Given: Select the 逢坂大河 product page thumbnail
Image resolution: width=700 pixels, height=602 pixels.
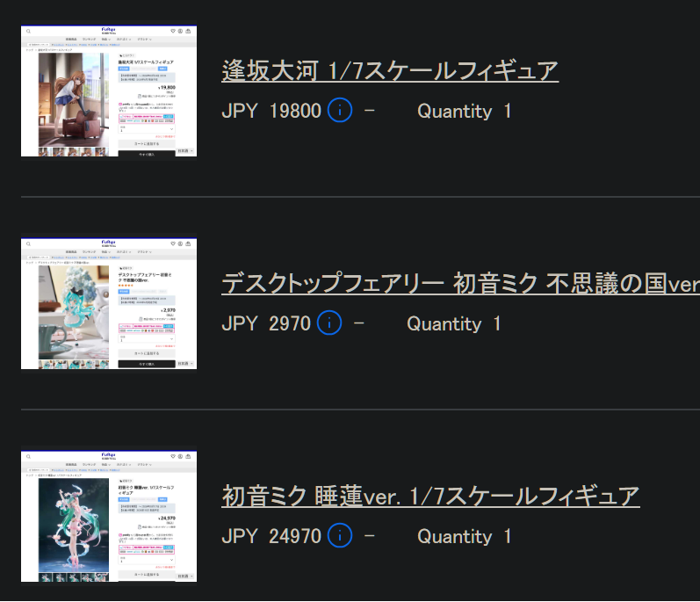Looking at the screenshot, I should pyautogui.click(x=109, y=91).
